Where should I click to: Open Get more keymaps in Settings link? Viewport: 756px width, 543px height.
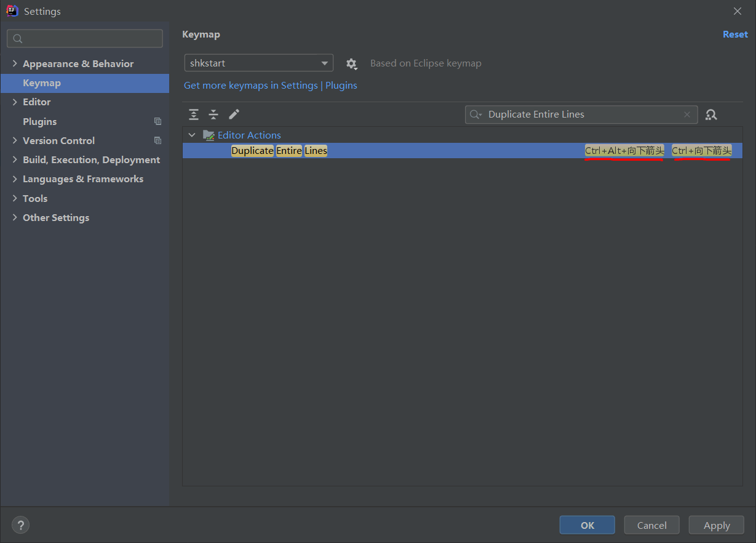click(x=251, y=86)
